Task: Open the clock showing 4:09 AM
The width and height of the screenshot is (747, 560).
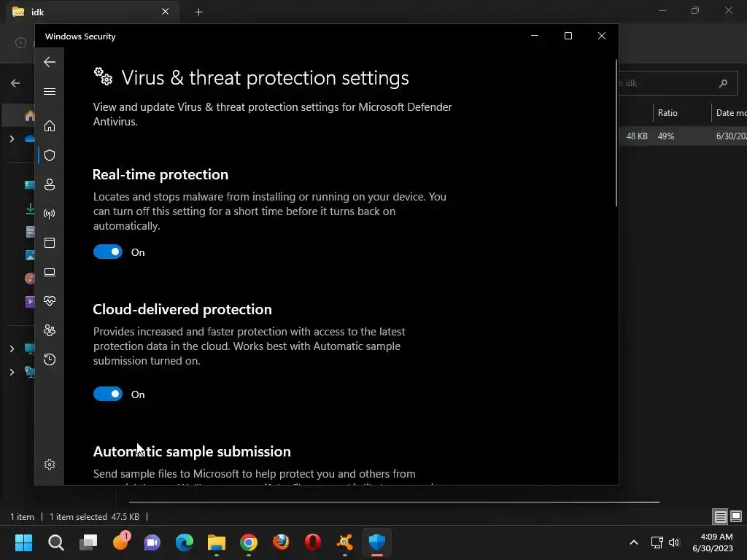Action: [x=713, y=542]
